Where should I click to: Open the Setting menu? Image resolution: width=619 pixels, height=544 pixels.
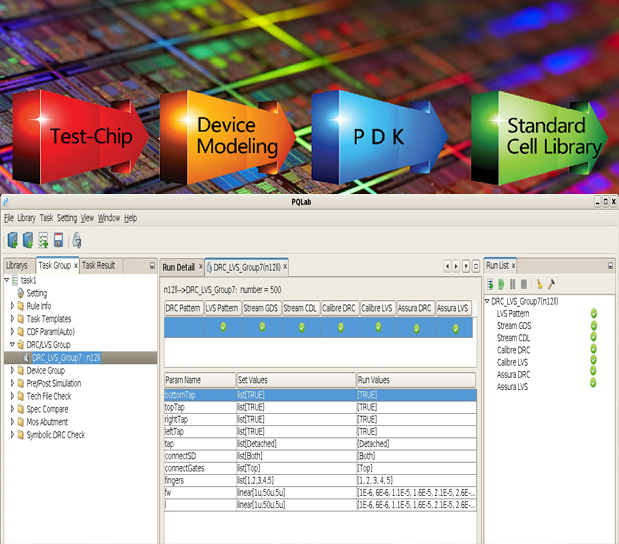[66, 218]
